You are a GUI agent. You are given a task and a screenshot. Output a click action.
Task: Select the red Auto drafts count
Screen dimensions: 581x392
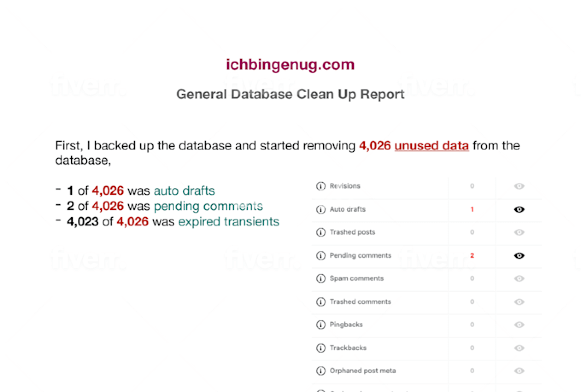[x=472, y=209]
